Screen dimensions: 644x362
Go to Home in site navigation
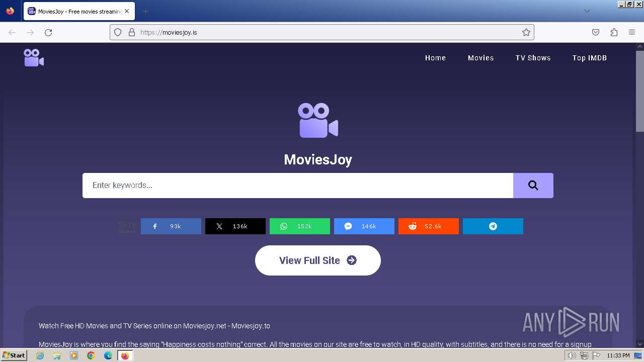[x=435, y=58]
